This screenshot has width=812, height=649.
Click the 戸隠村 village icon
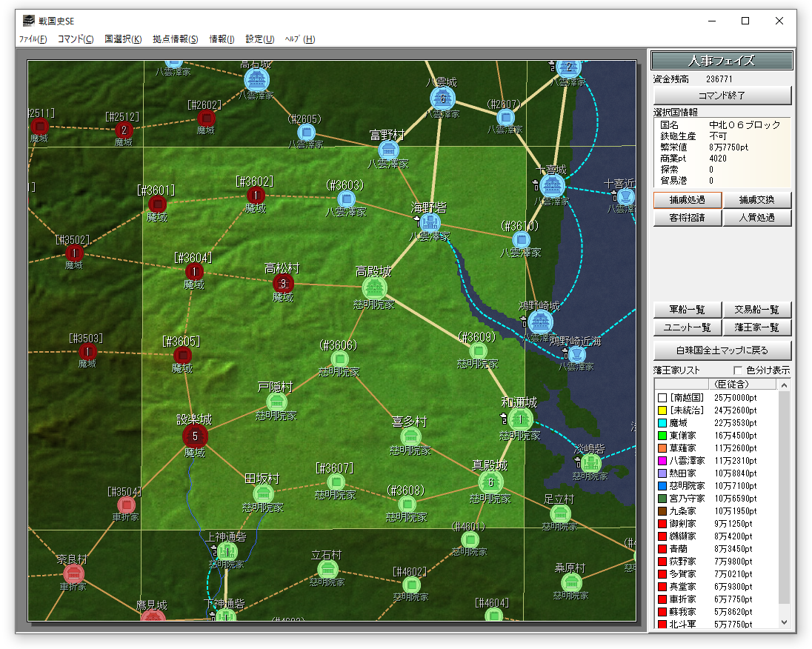tap(276, 402)
